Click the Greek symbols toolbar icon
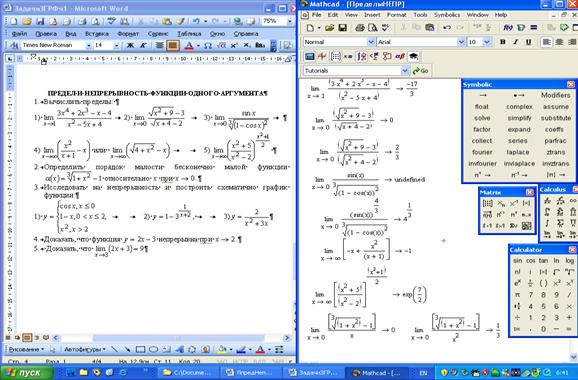The height and width of the screenshot is (380, 578). pyautogui.click(x=400, y=56)
